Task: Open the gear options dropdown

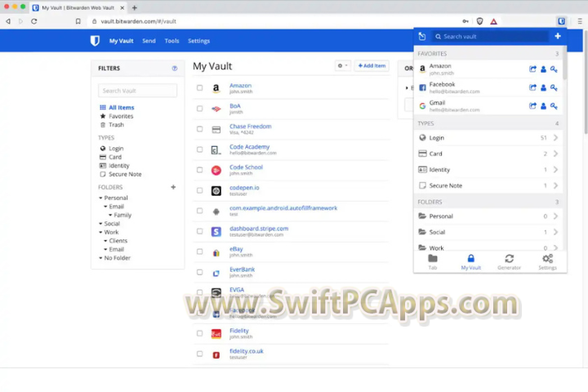Action: coord(342,65)
